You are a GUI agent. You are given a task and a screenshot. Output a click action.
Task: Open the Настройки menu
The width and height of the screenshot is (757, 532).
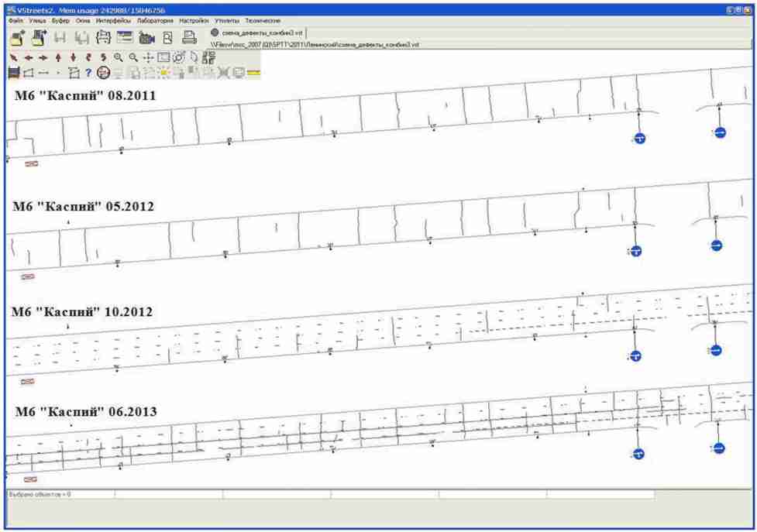[x=194, y=21]
